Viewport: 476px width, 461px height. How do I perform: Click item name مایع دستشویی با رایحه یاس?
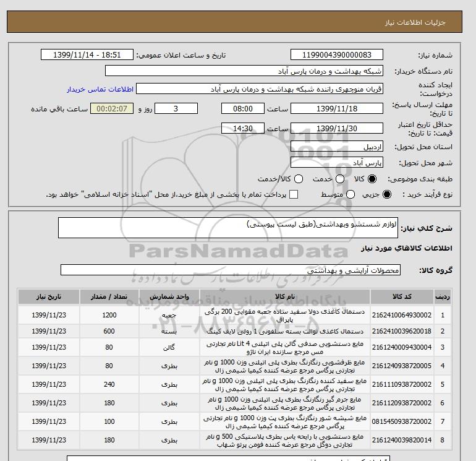[285, 441]
